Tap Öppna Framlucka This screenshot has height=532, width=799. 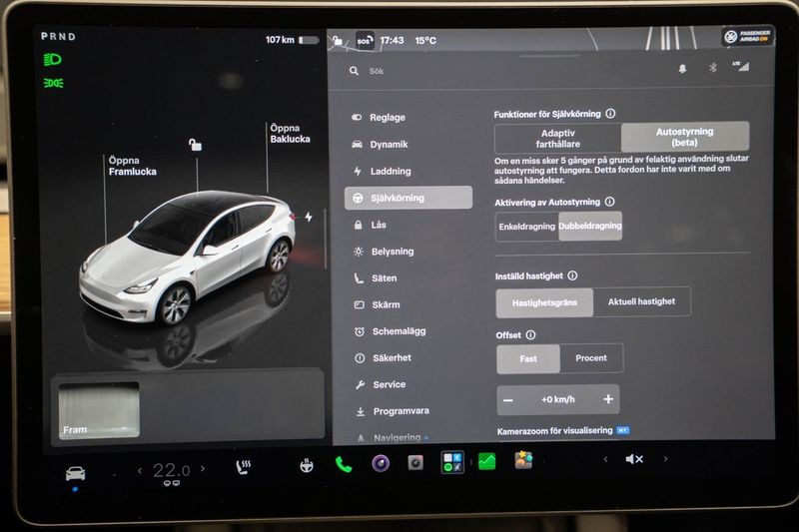pos(133,166)
